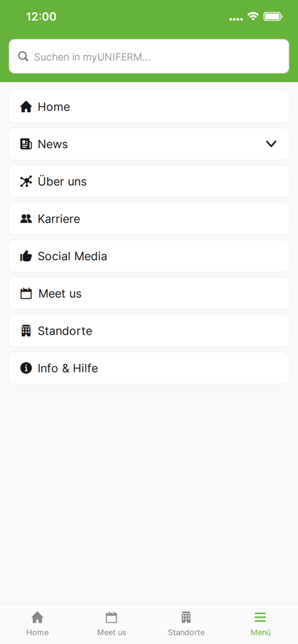Open the Social Media menu entry
Viewport: 298px width, 644px height.
click(x=149, y=256)
